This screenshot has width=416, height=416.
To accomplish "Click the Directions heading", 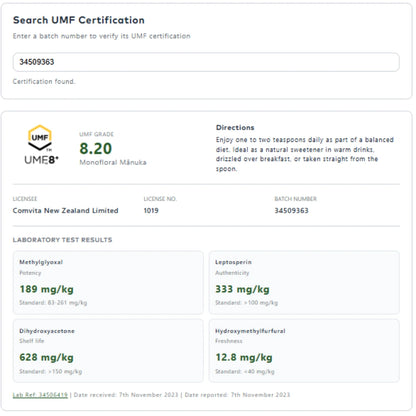I will point(235,128).
